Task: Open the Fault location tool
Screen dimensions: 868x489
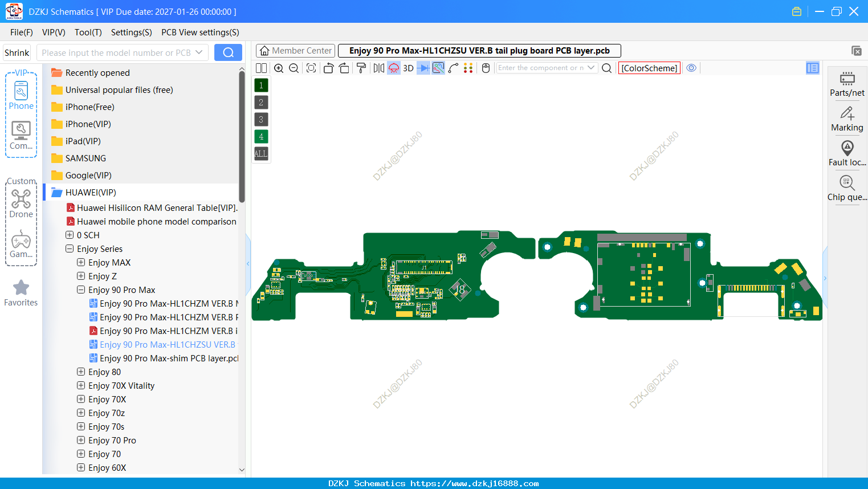Action: pyautogui.click(x=847, y=154)
